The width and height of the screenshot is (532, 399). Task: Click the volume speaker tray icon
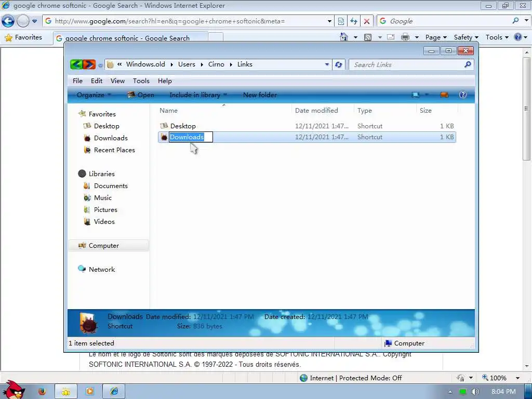475,392
